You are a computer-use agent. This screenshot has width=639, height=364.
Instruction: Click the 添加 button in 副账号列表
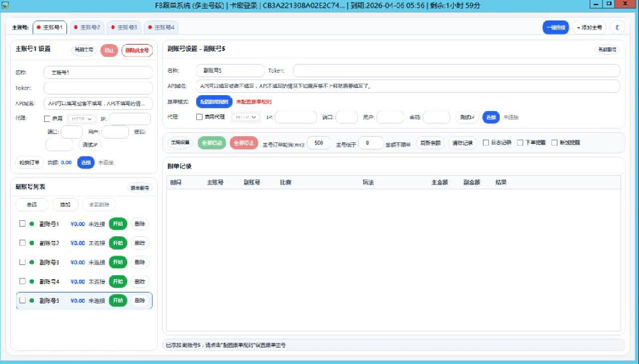pyautogui.click(x=65, y=204)
